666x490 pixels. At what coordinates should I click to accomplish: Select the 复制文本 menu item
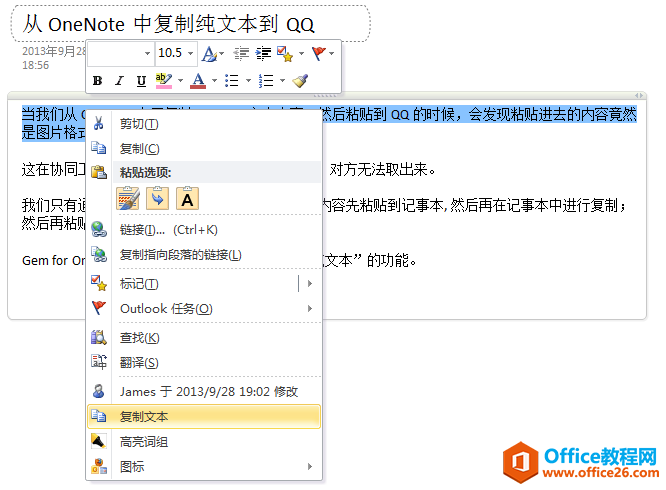click(x=204, y=417)
